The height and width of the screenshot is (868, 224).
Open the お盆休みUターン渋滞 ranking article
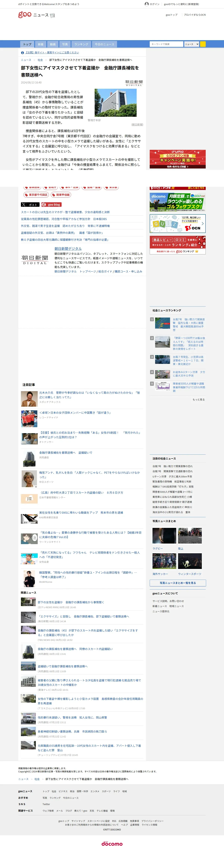[189, 374]
